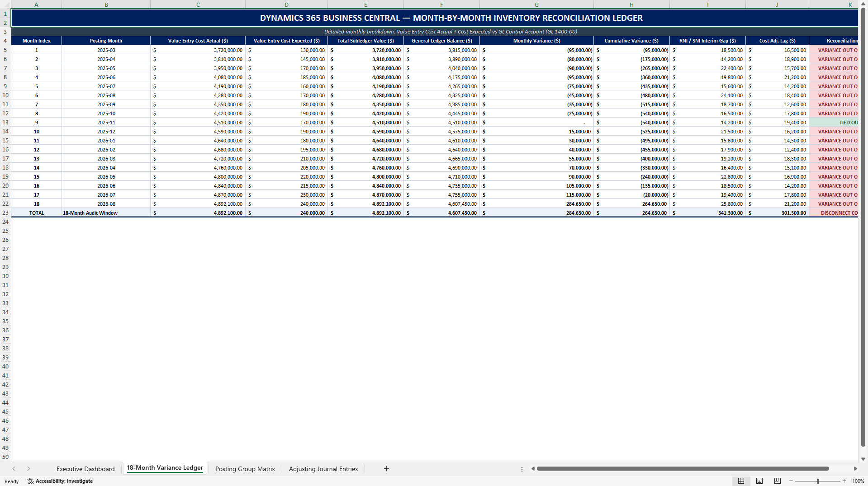
Task: Click general ledger balance 4,607,450.00 in row 22
Action: (x=441, y=204)
